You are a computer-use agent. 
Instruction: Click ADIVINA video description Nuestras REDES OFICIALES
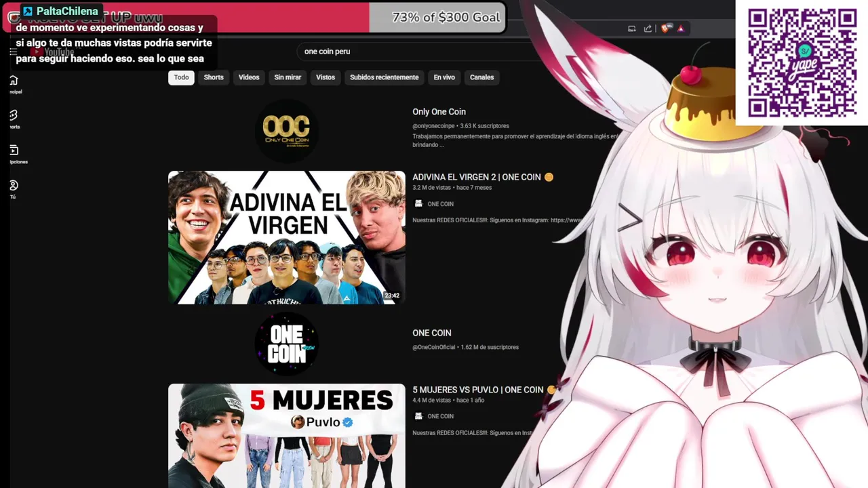point(497,220)
